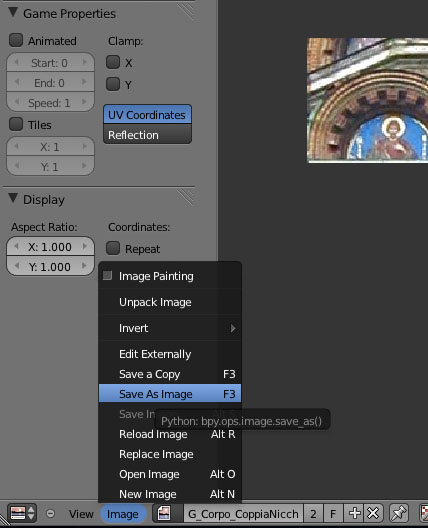Screen dimensions: 428x528
Task: Close the Image menu in header
Action: tap(123, 514)
